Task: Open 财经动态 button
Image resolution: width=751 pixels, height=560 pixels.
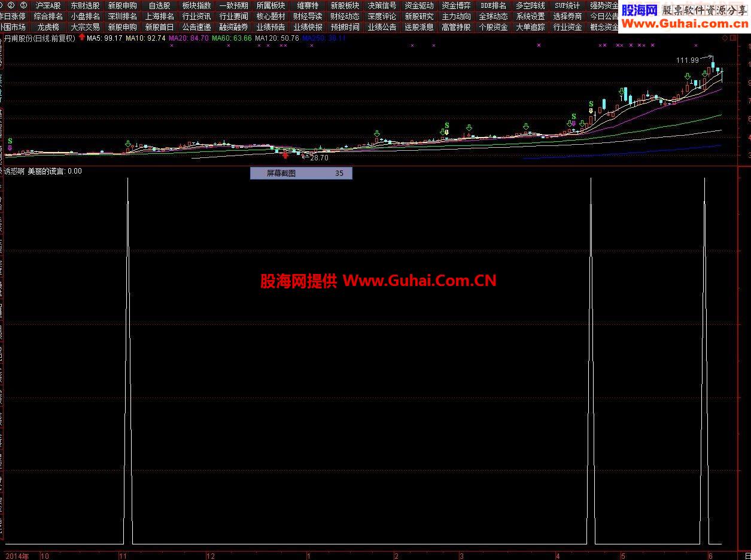Action: click(345, 16)
